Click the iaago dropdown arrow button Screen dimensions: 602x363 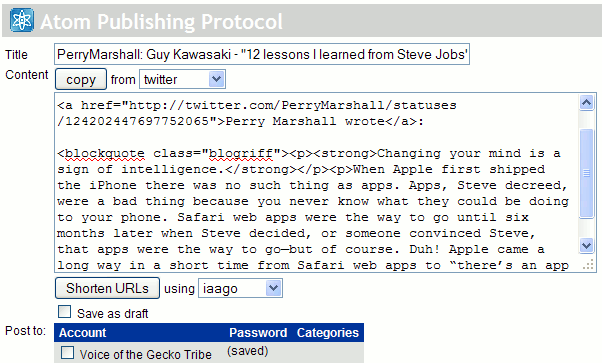pyautogui.click(x=273, y=288)
